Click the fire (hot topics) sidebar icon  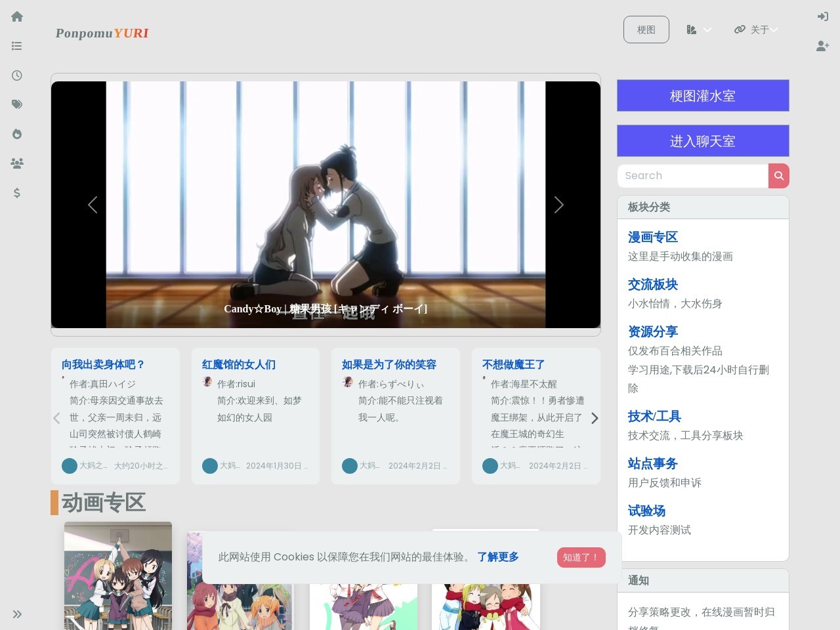coord(16,134)
